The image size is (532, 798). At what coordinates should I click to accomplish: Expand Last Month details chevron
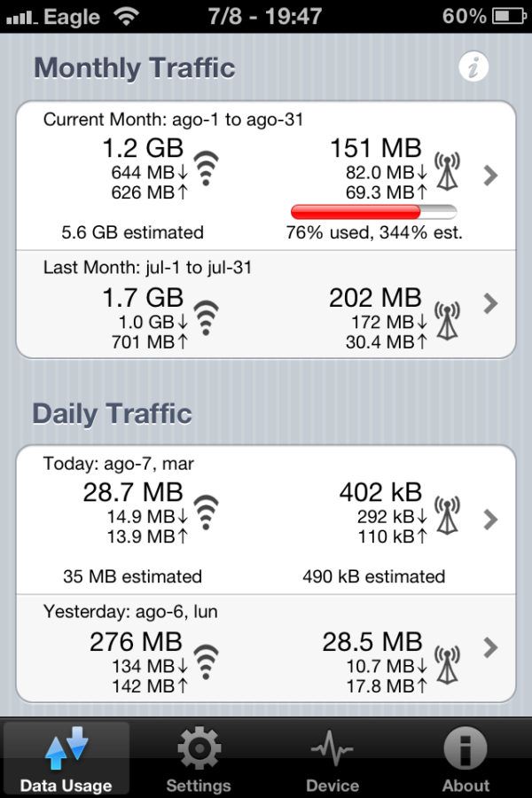point(490,303)
